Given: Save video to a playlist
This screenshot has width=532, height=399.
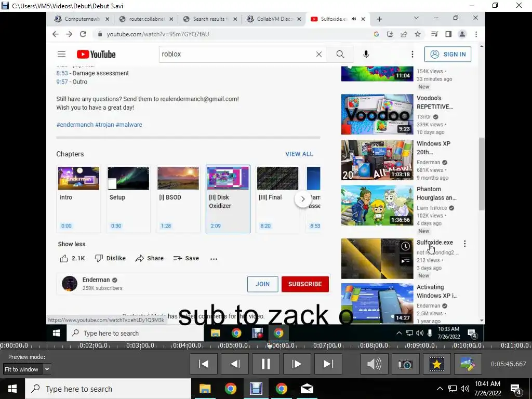Looking at the screenshot, I should coord(187,259).
